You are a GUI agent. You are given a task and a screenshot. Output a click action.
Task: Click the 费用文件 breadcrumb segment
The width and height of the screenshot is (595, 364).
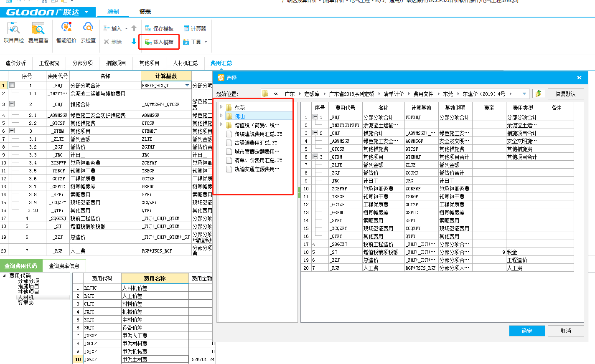(423, 94)
